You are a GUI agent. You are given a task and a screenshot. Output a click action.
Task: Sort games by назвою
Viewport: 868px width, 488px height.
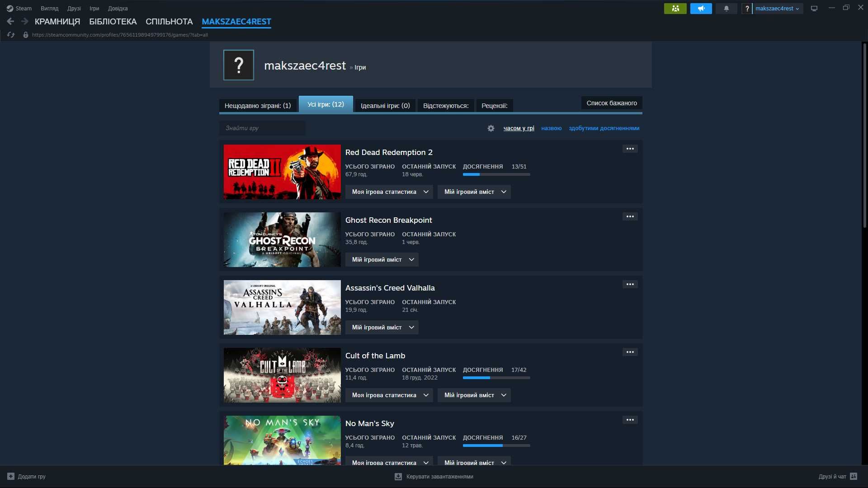pyautogui.click(x=551, y=128)
